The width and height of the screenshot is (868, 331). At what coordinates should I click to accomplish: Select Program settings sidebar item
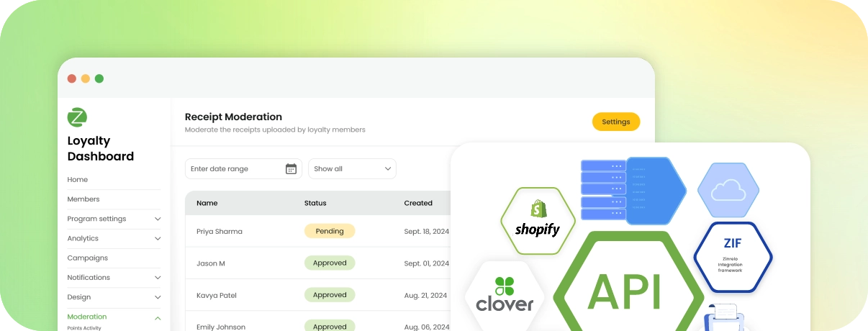point(96,219)
